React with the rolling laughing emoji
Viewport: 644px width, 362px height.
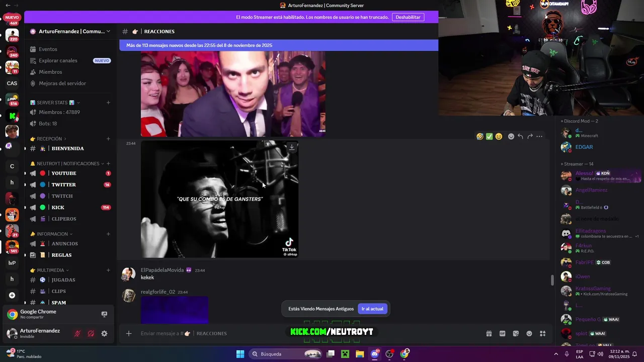pos(480,136)
